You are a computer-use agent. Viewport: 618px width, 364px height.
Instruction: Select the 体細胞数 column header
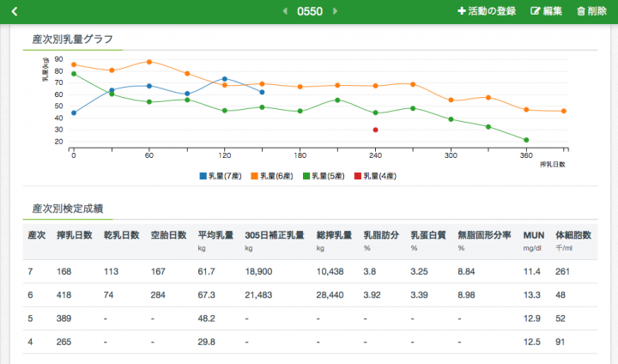click(x=572, y=234)
